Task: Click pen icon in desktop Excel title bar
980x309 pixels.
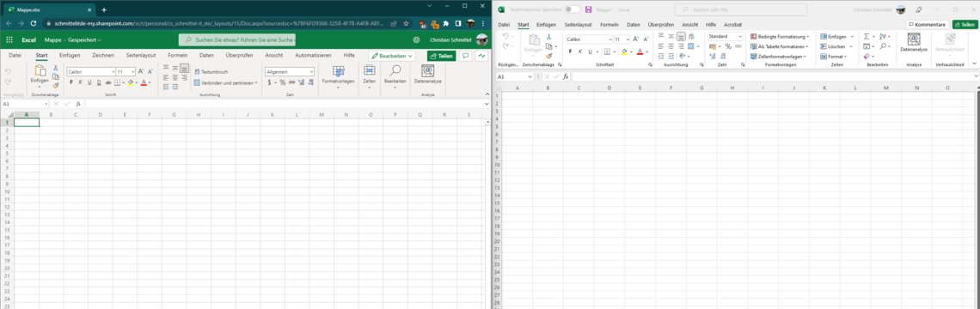Action: tap(918, 9)
